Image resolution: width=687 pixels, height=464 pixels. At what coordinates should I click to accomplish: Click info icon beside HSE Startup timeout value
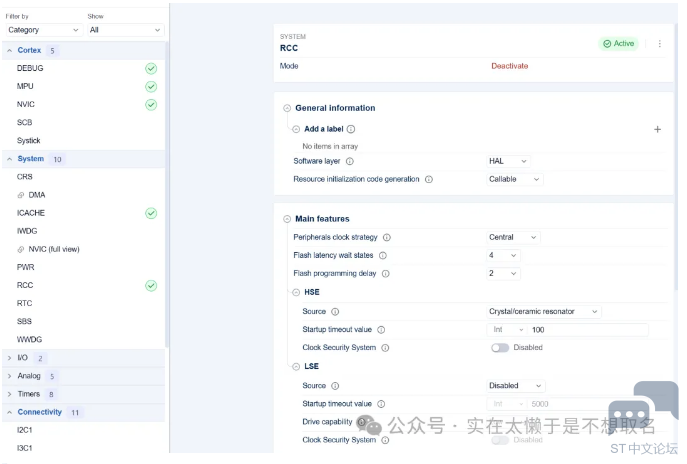pyautogui.click(x=381, y=330)
